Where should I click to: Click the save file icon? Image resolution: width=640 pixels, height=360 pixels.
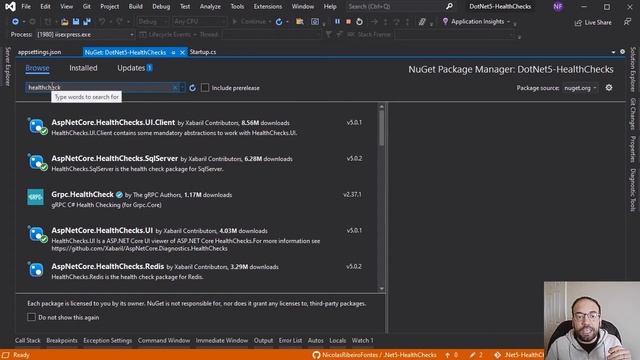coord(76,22)
